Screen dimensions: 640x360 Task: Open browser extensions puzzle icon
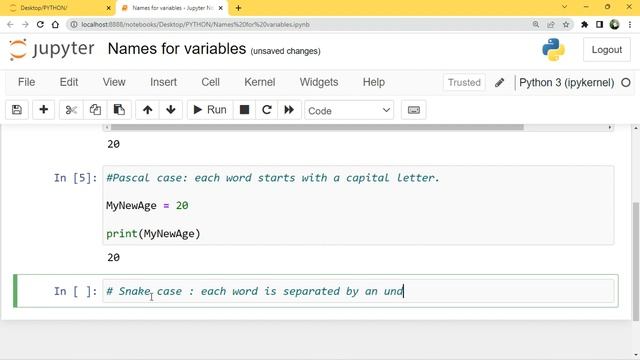(x=584, y=24)
